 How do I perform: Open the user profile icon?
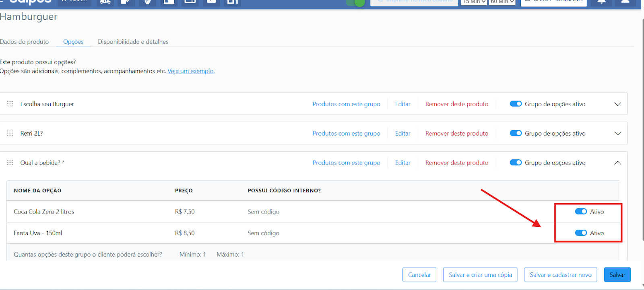625,2
